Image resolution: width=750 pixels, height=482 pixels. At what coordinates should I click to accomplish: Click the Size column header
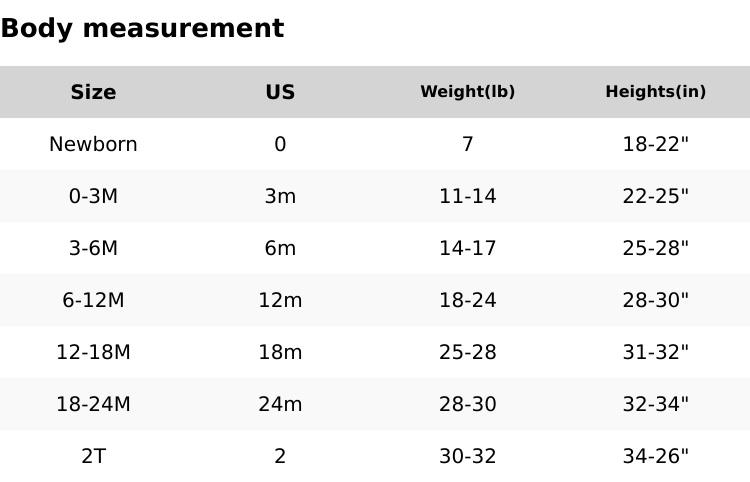click(93, 92)
